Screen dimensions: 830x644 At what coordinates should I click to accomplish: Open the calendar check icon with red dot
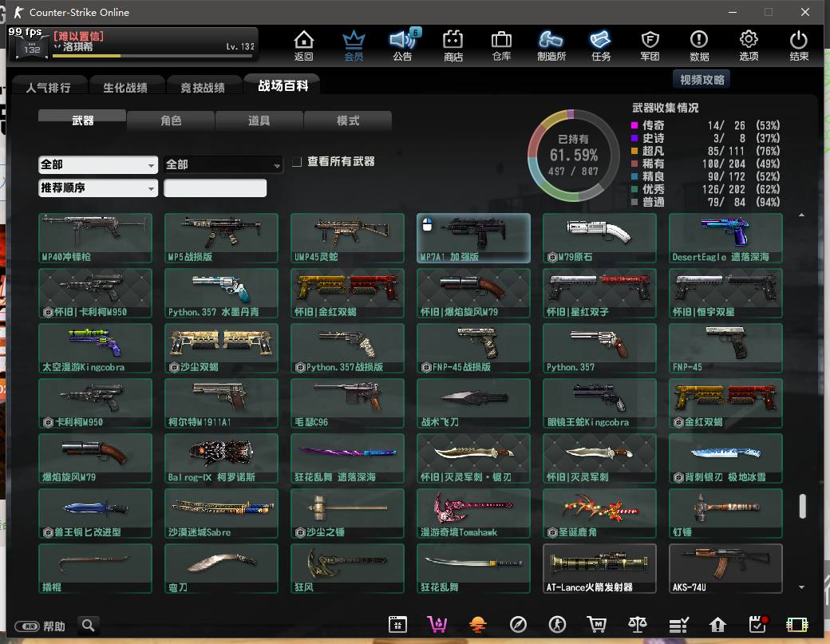click(x=758, y=624)
